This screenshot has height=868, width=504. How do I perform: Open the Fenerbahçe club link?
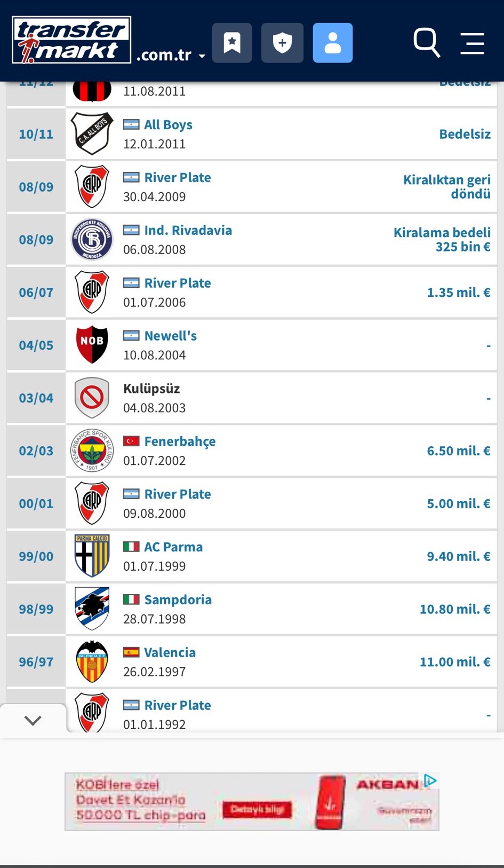pos(180,441)
